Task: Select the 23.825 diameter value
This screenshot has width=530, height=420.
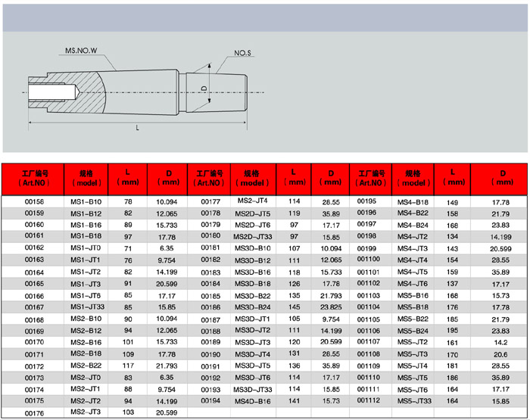Action: [331, 308]
